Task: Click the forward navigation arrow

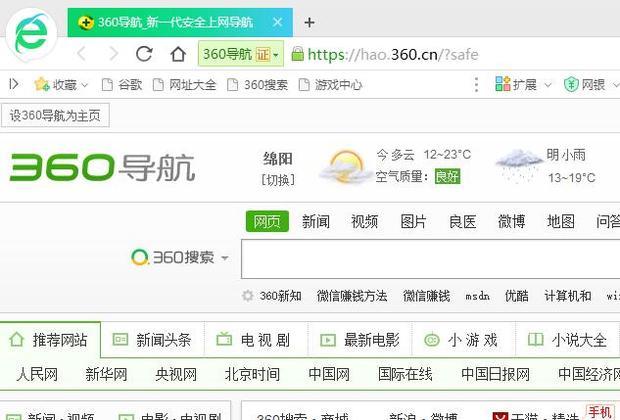Action: [112, 54]
